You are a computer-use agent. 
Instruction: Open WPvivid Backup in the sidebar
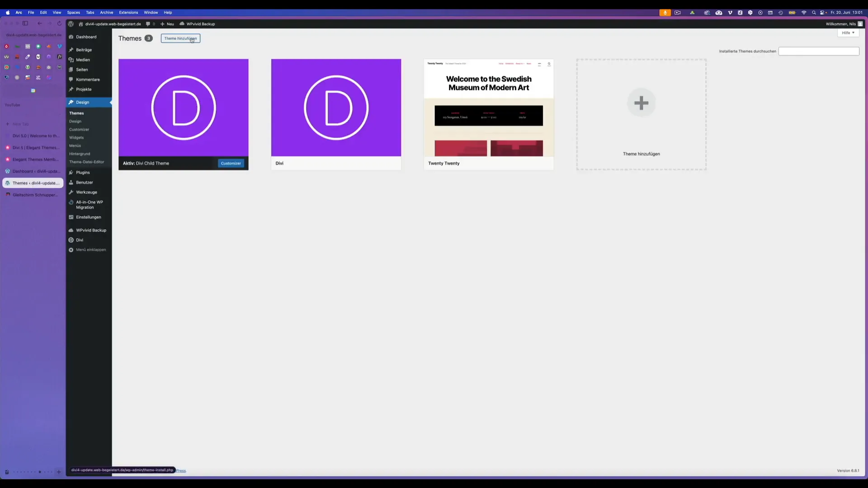click(89, 230)
